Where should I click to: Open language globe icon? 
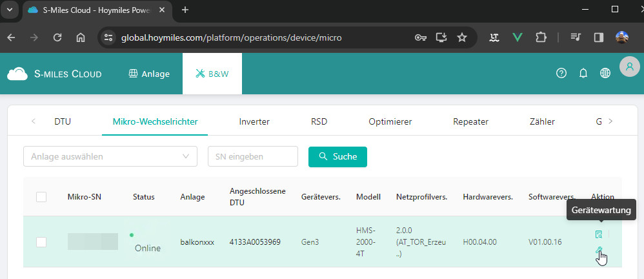pos(605,74)
